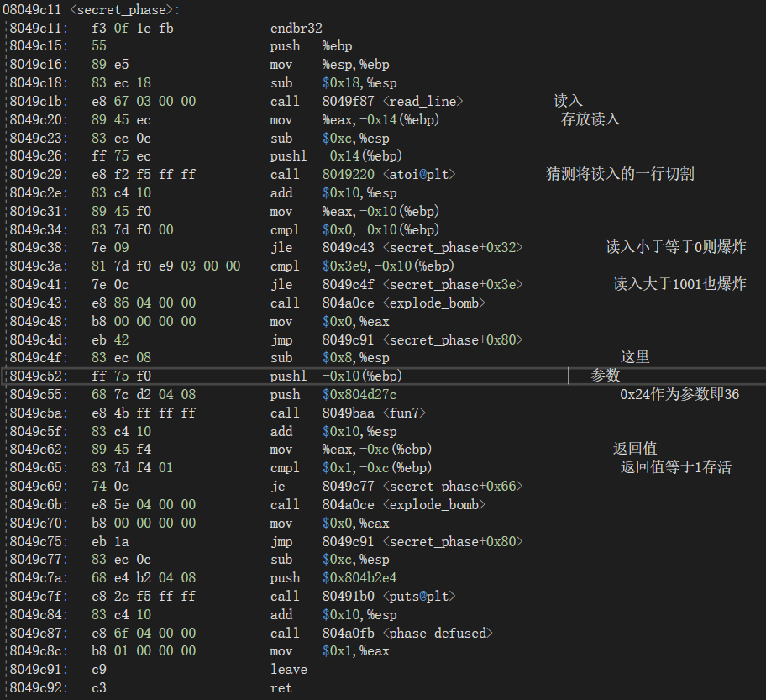The image size is (766, 700).
Task: Click the fun7 call target
Action: pos(375,413)
